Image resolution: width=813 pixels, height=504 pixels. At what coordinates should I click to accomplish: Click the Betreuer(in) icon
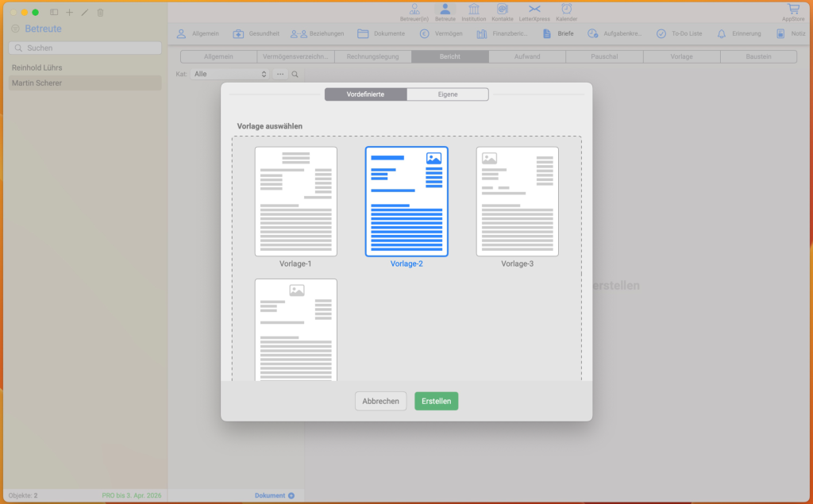[x=414, y=10]
